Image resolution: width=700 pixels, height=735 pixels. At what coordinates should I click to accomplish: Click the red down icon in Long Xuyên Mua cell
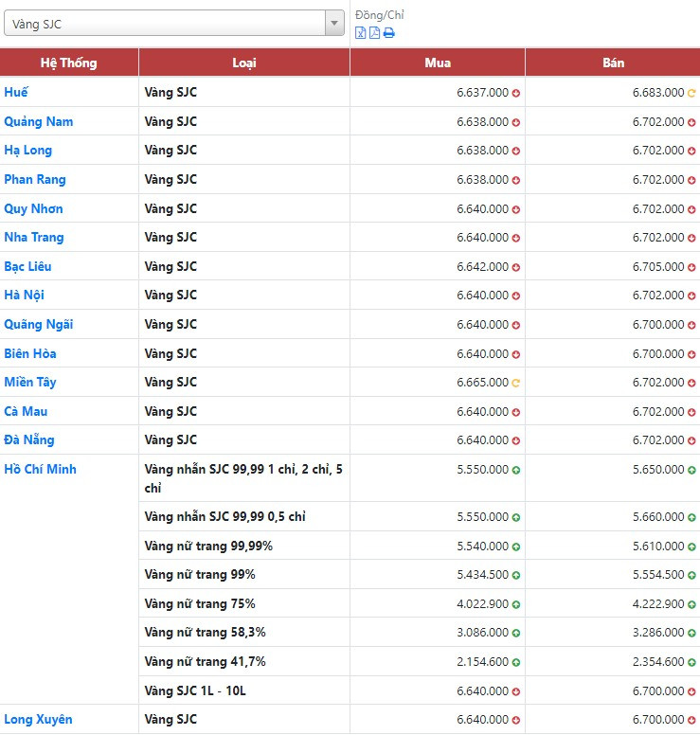pyautogui.click(x=515, y=720)
